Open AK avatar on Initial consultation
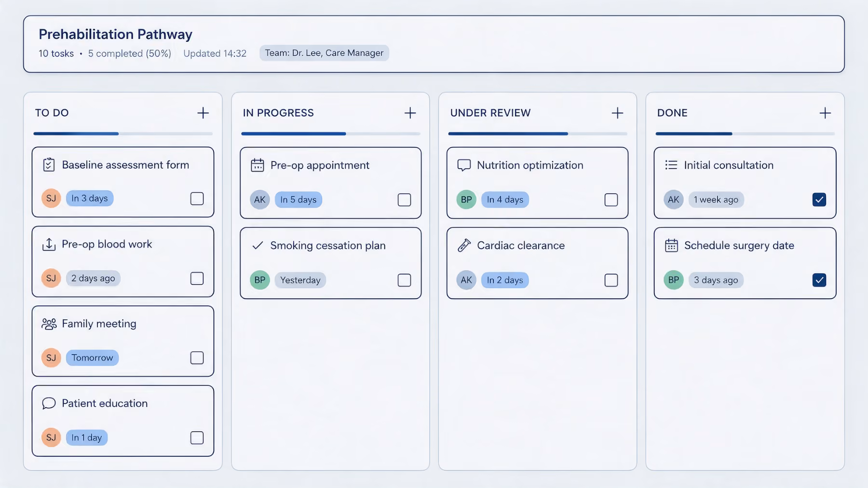This screenshot has width=868, height=488. tap(674, 199)
